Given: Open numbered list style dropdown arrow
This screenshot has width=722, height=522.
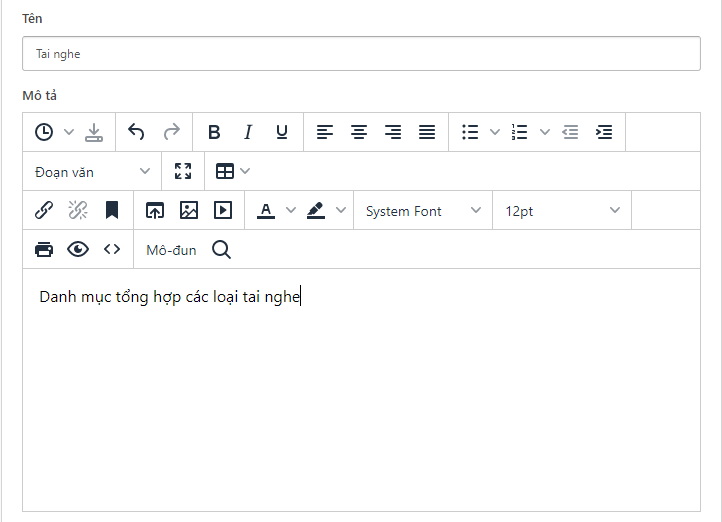Looking at the screenshot, I should coord(545,132).
